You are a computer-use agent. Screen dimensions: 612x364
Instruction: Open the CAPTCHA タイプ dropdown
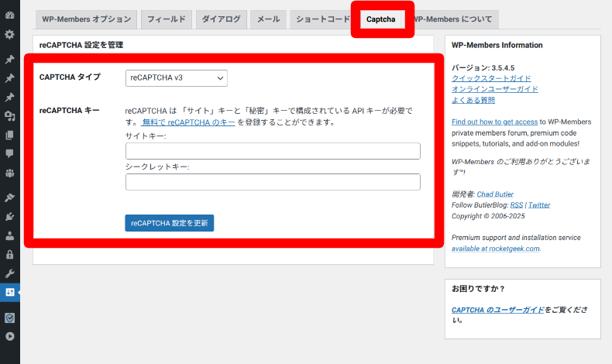(177, 78)
